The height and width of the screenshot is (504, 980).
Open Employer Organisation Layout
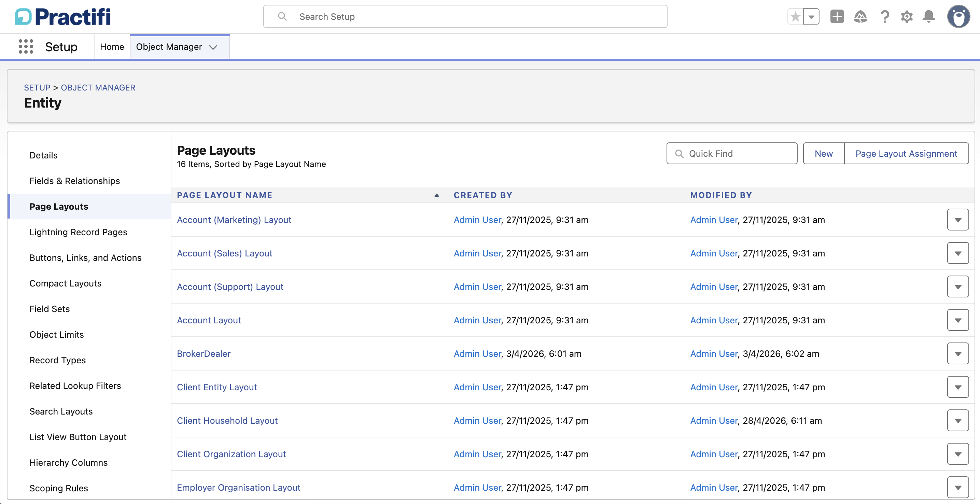click(x=239, y=488)
